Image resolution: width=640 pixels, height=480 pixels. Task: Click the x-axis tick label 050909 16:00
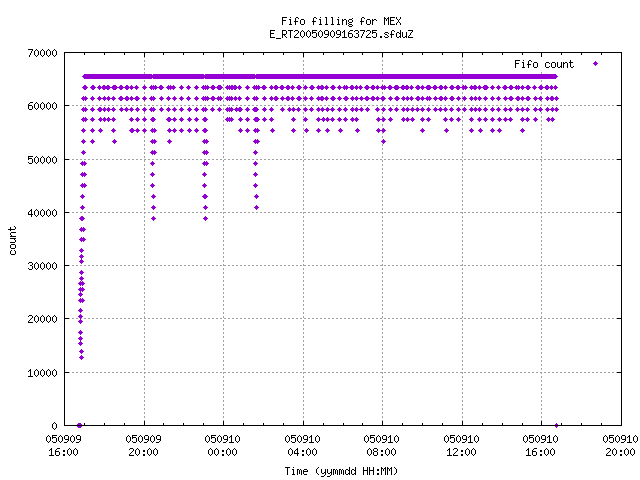(x=63, y=445)
